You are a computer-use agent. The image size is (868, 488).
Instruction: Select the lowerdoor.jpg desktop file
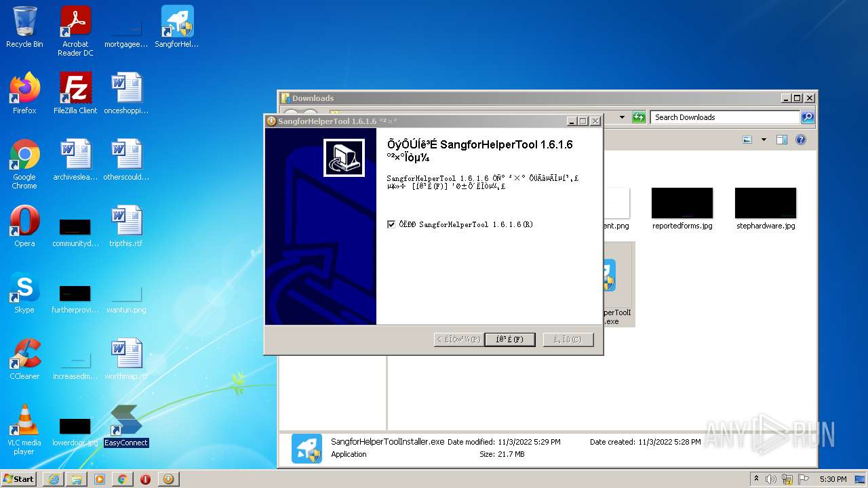(75, 431)
